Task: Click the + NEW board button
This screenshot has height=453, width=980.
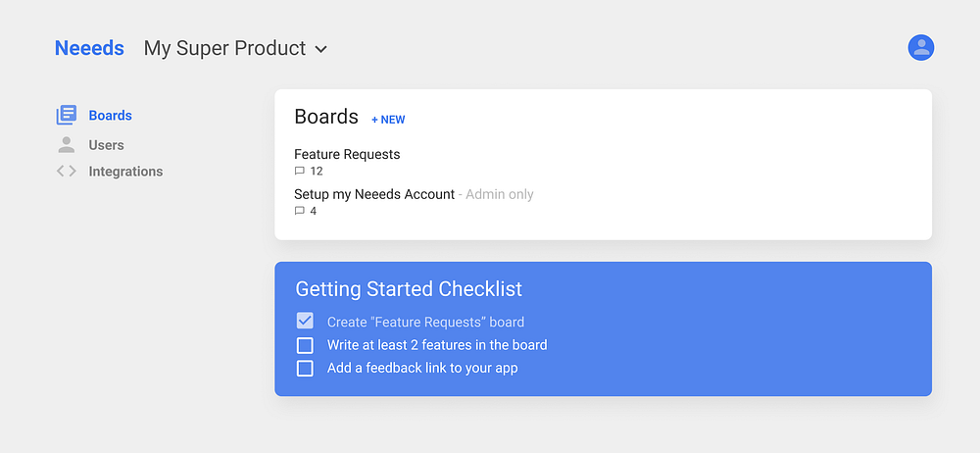Action: coord(388,120)
